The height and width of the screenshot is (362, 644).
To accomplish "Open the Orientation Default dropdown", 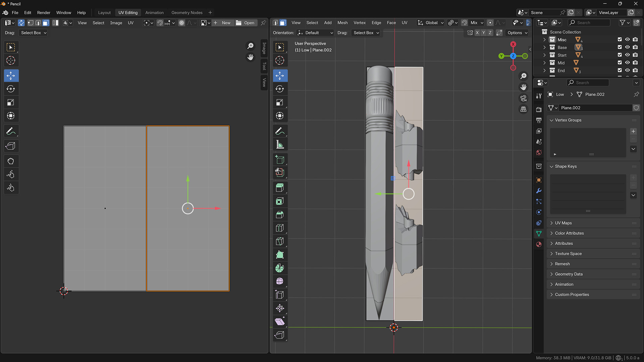I will [x=315, y=33].
